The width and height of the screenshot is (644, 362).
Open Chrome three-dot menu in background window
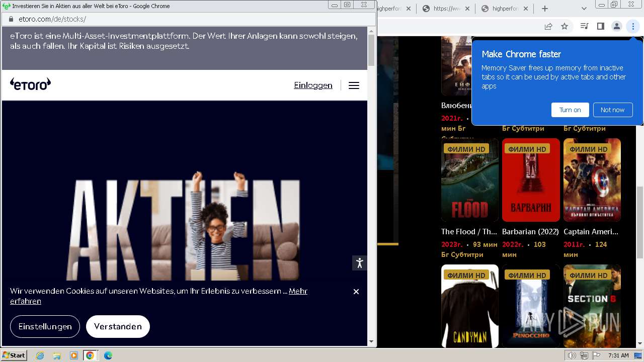coord(633,26)
